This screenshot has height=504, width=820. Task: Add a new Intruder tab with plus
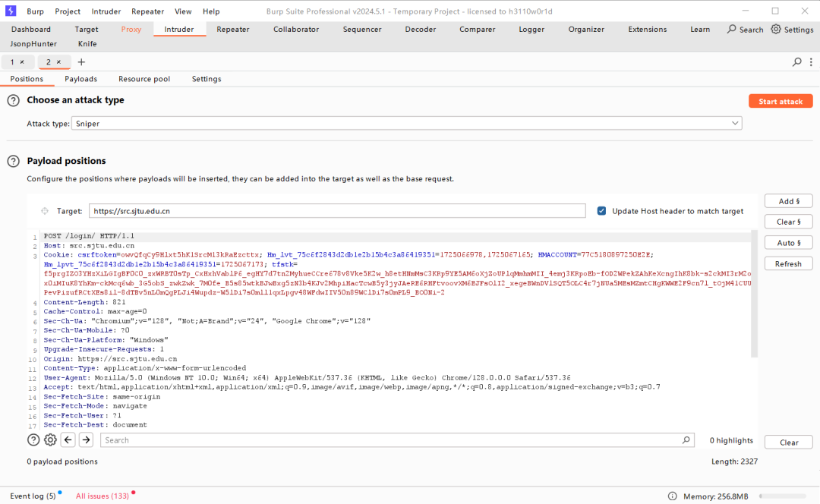(81, 61)
